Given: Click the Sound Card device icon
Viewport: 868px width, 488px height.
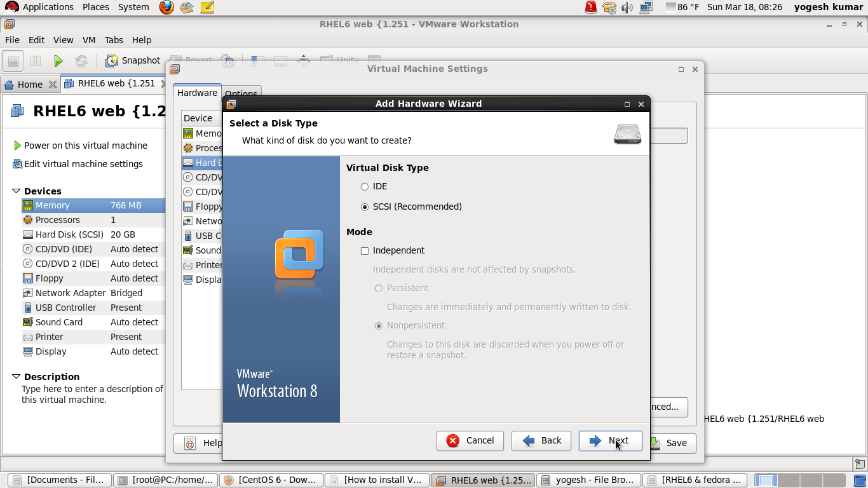Looking at the screenshot, I should point(28,322).
